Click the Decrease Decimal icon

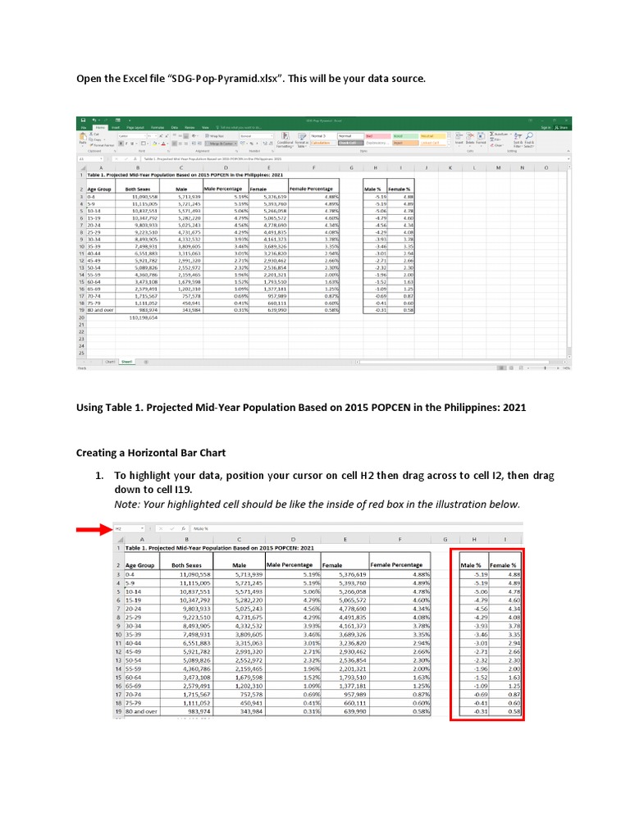pos(271,144)
